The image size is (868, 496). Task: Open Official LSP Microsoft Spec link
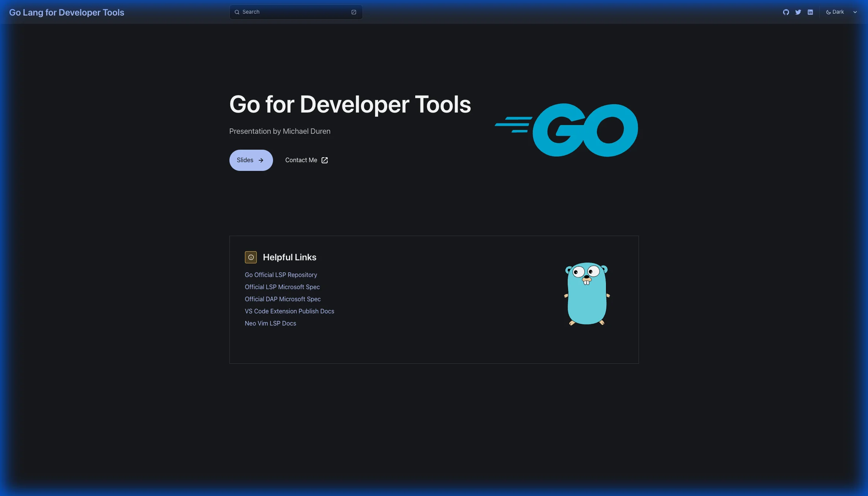(x=282, y=287)
